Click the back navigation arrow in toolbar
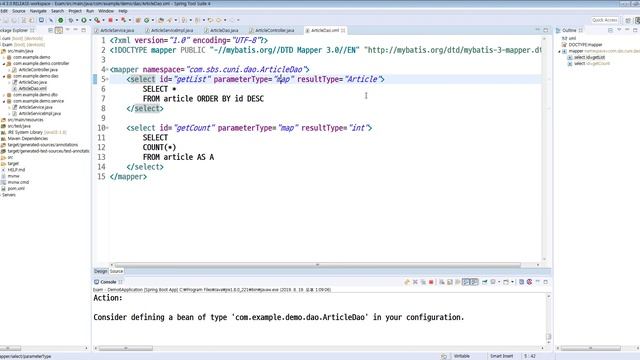 210,20
